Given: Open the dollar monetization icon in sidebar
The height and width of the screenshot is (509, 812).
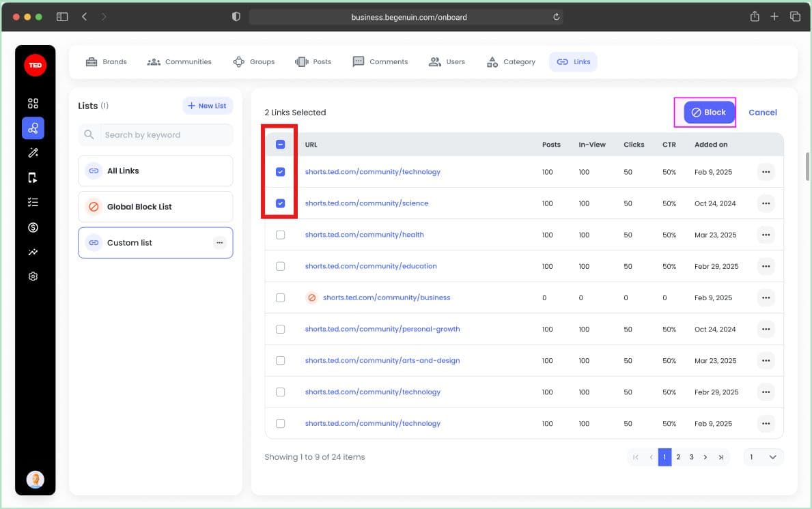Looking at the screenshot, I should 33,227.
